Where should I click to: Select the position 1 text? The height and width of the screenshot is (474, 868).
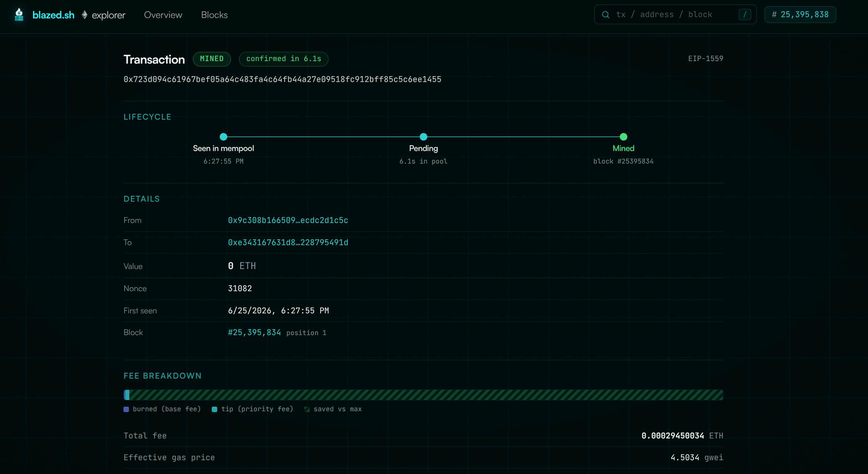click(306, 333)
